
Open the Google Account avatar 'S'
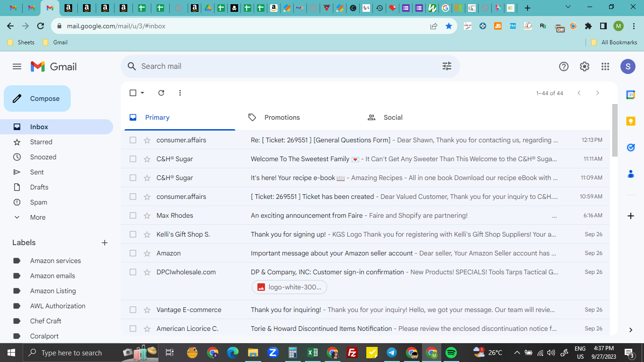(628, 66)
